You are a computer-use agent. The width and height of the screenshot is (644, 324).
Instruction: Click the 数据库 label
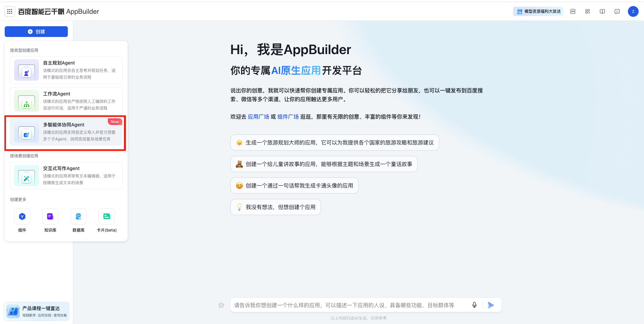click(79, 230)
